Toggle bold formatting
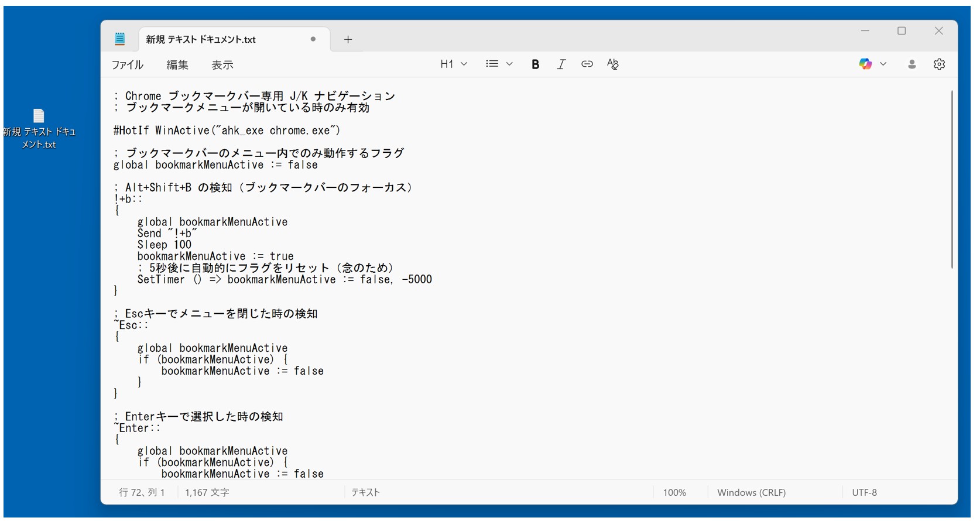Image resolution: width=980 pixels, height=521 pixels. pyautogui.click(x=535, y=64)
